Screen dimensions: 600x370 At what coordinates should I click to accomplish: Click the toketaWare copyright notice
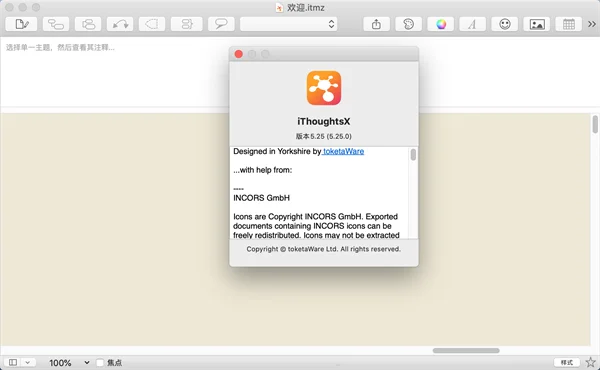[x=324, y=249]
